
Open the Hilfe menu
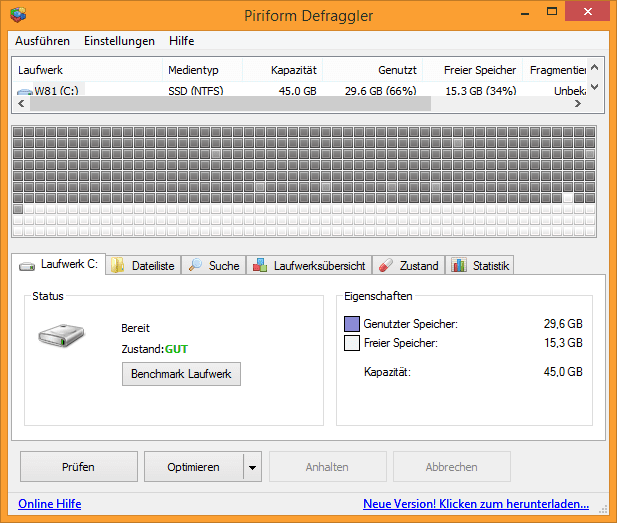point(181,41)
